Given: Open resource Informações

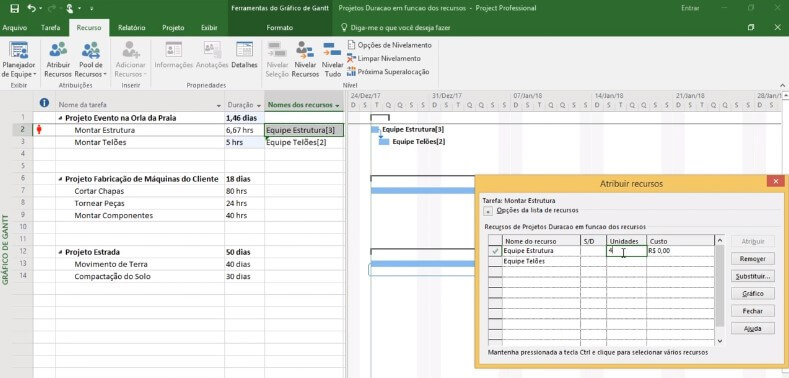Looking at the screenshot, I should 174,55.
